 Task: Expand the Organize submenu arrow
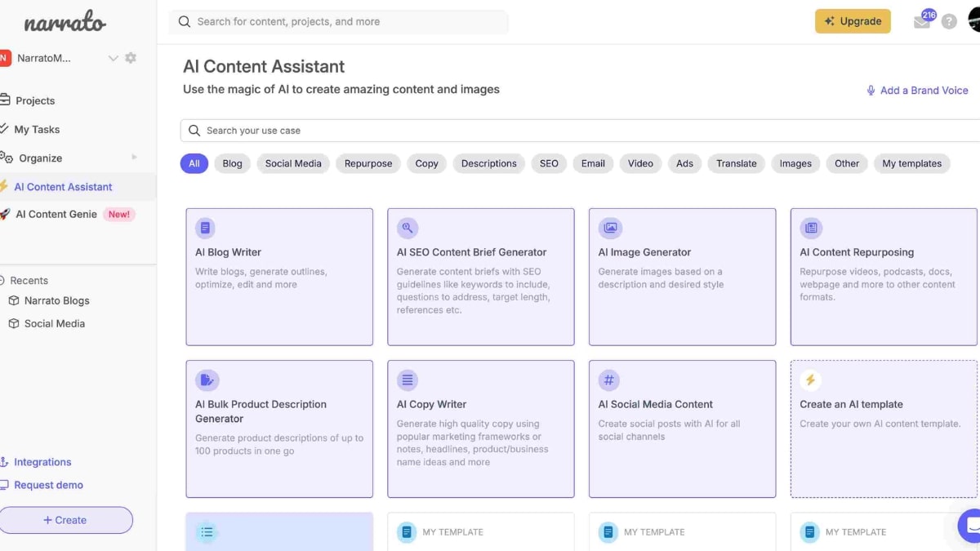(134, 158)
